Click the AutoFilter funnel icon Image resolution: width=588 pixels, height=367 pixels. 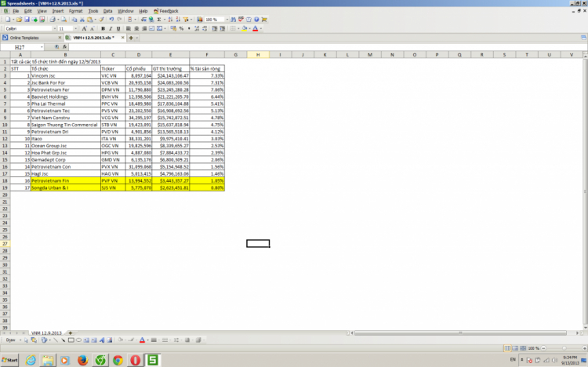point(185,19)
